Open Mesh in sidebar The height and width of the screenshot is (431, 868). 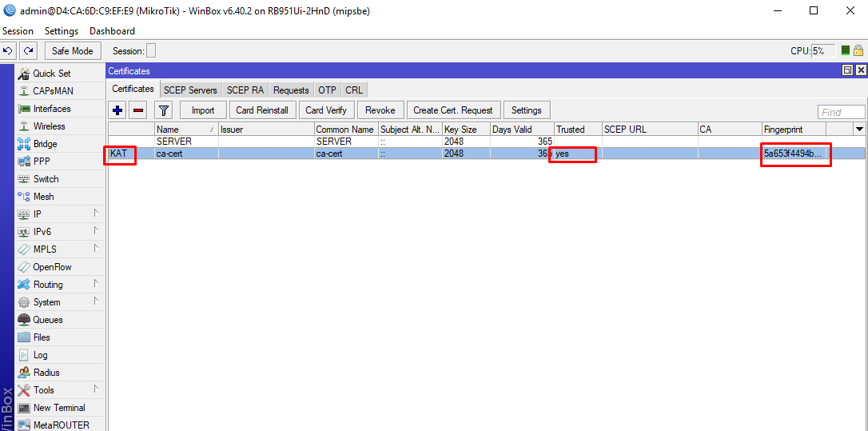pos(43,197)
